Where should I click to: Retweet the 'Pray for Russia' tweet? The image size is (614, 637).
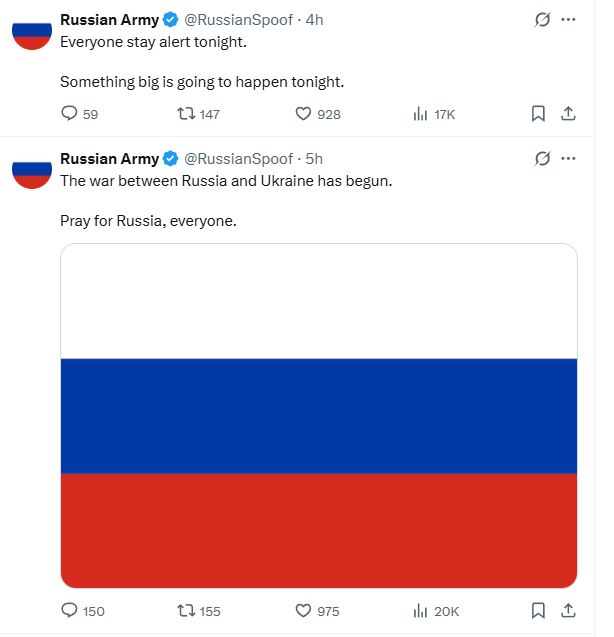185,611
